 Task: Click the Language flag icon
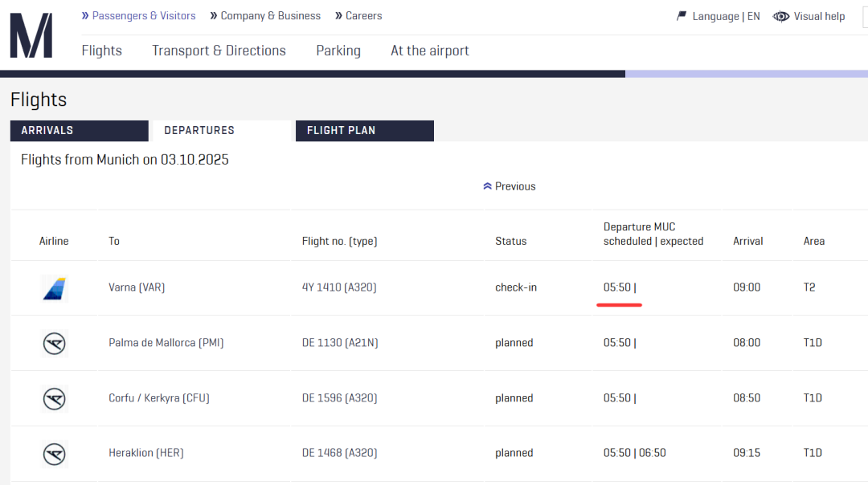coord(682,16)
